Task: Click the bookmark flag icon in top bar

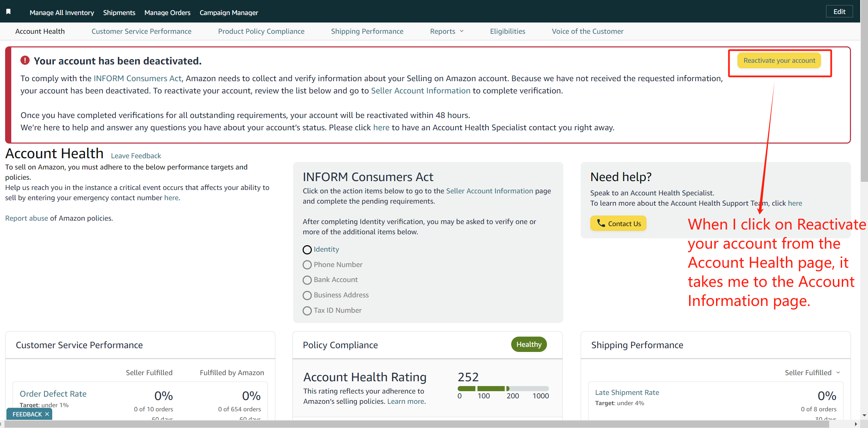Action: (9, 12)
